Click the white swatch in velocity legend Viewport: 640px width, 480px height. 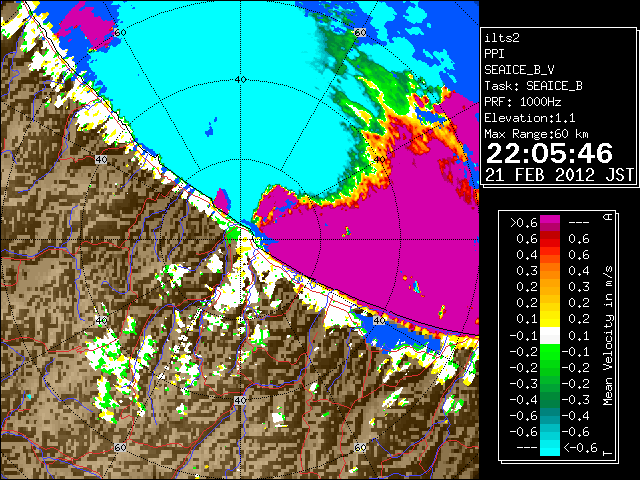(x=550, y=336)
